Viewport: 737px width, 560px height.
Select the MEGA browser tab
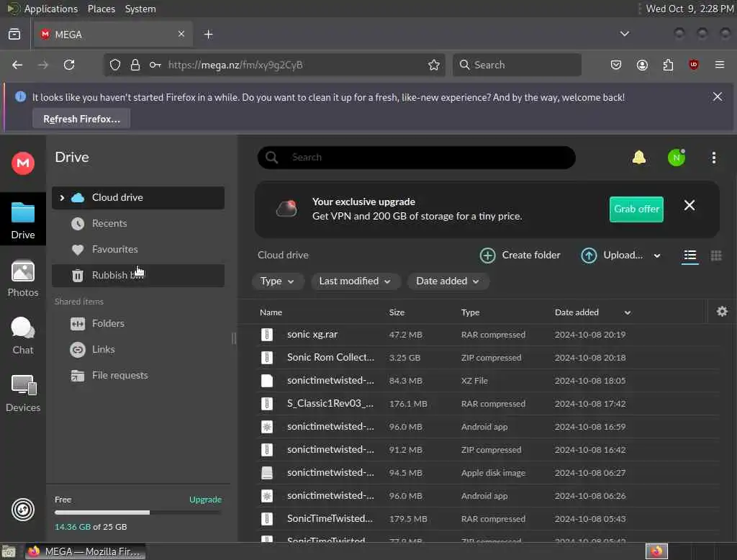(113, 35)
